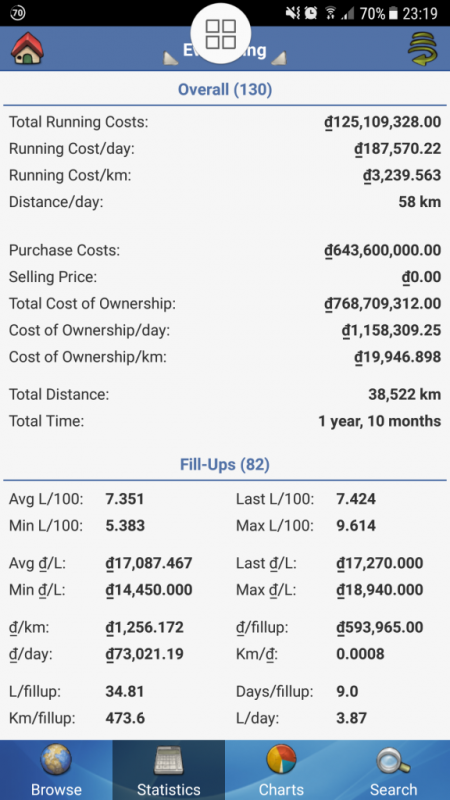Open the Browse tab globe icon
This screenshot has width=450, height=800.
pos(56,761)
